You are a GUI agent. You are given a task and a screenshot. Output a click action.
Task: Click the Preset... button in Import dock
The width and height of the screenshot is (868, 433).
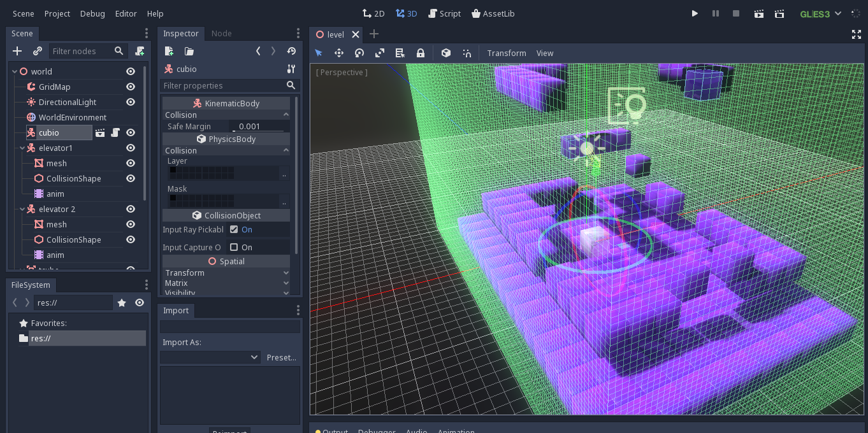[x=281, y=357]
